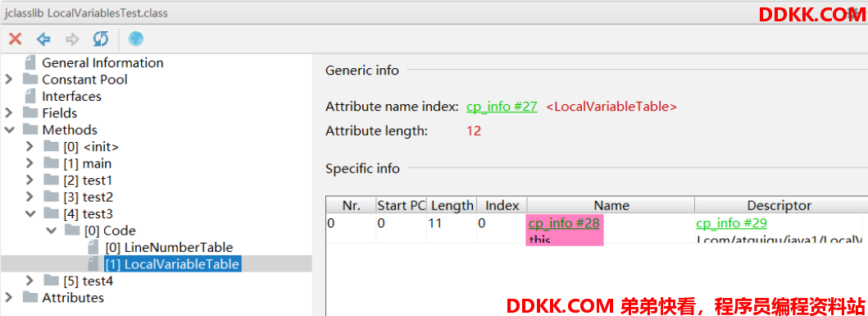Click the Constant Pool folder icon
Screen dimensions: 868x316
(30, 80)
